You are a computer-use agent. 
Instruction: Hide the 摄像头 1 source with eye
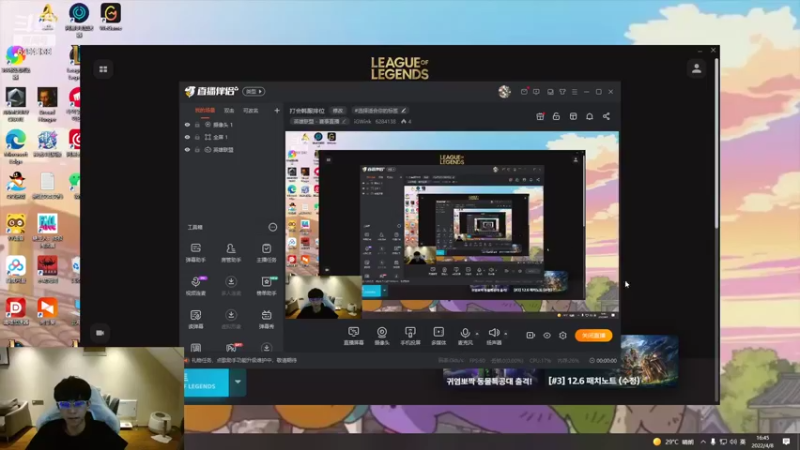(187, 124)
